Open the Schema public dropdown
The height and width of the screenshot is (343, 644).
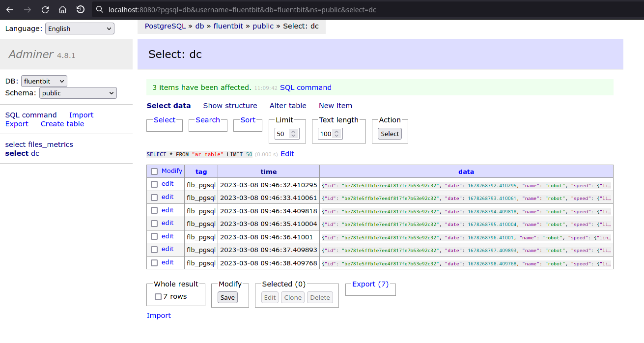coord(78,93)
